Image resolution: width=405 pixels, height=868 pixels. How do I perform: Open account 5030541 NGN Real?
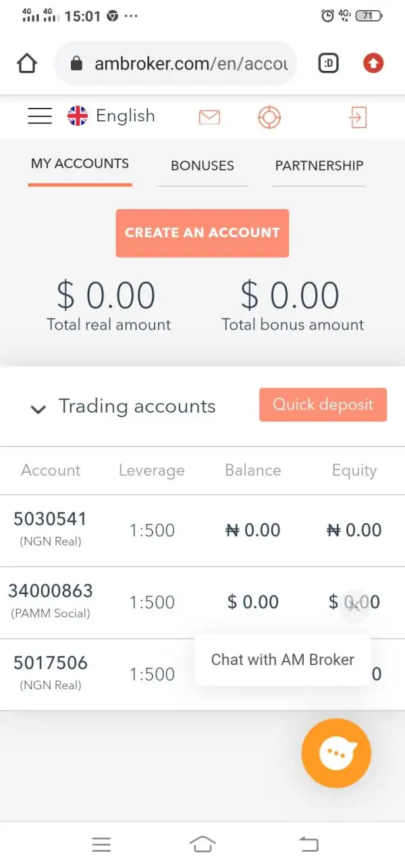click(51, 528)
